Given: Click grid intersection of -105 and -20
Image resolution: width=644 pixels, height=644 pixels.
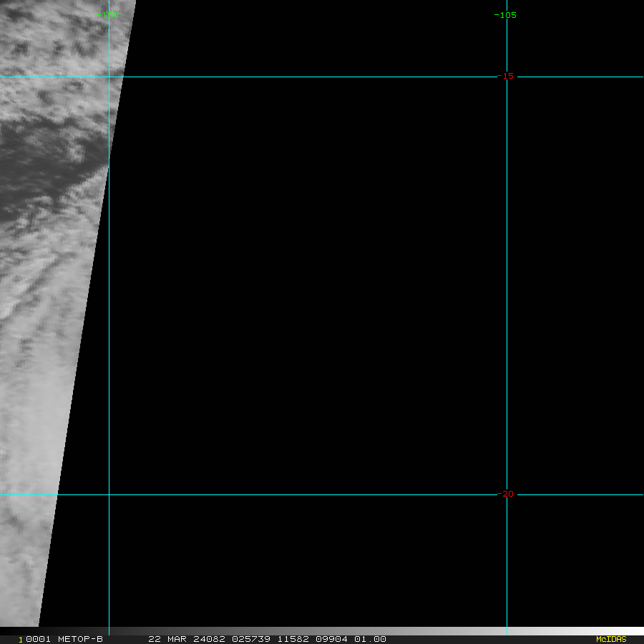Looking at the screenshot, I should click(507, 494).
